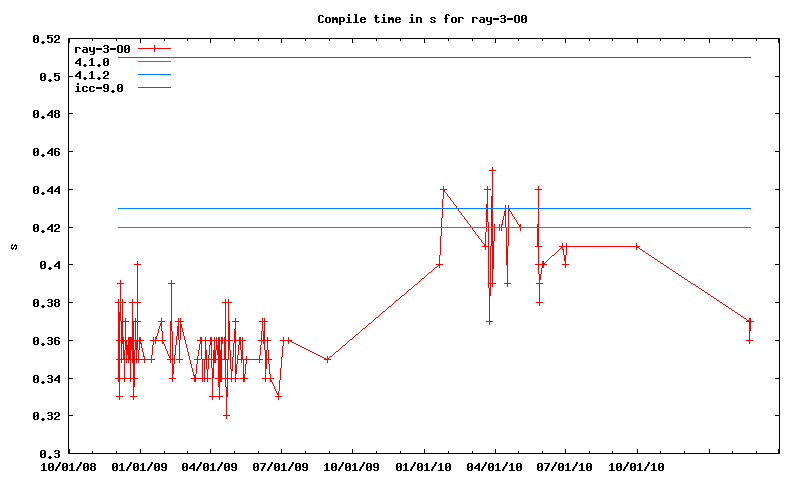Click the lowest data point at 0.32
Viewport: 800px width, 480px height.
click(x=226, y=416)
